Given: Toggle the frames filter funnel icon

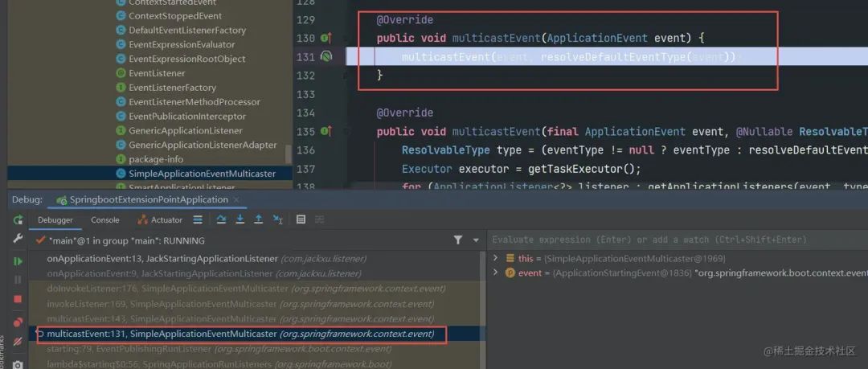Looking at the screenshot, I should pyautogui.click(x=458, y=240).
